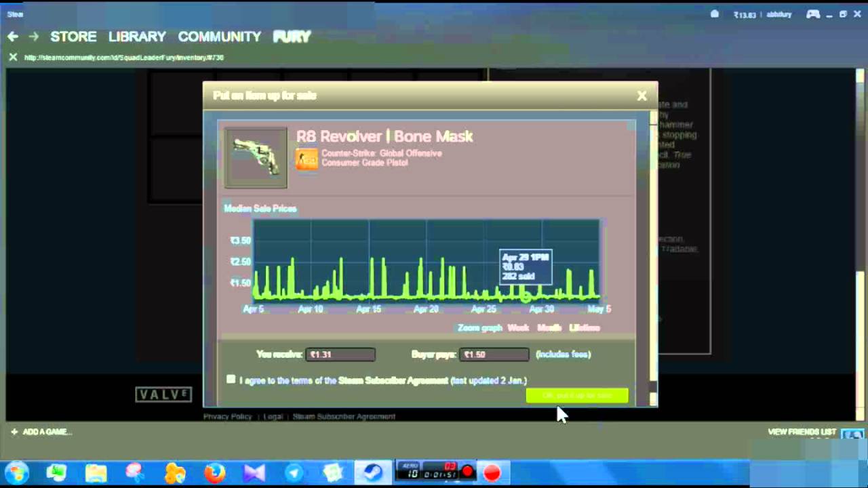Image resolution: width=868 pixels, height=488 pixels.
Task: Click the You receive price field
Action: 340,354
